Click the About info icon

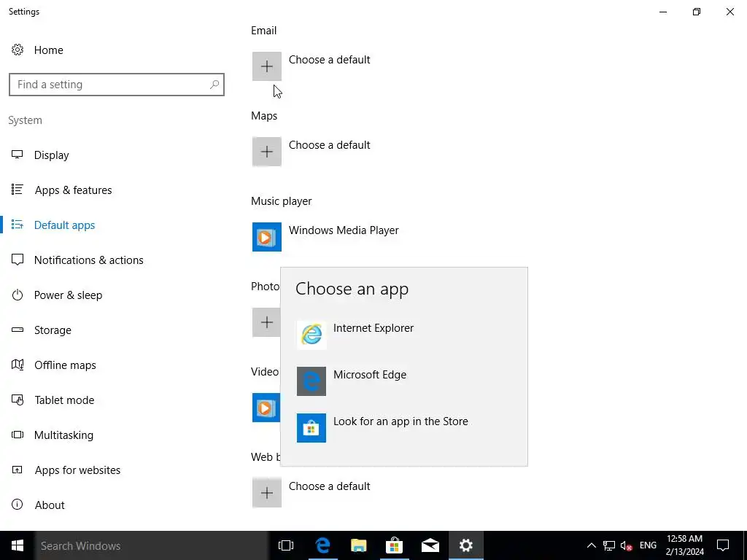[x=18, y=505]
